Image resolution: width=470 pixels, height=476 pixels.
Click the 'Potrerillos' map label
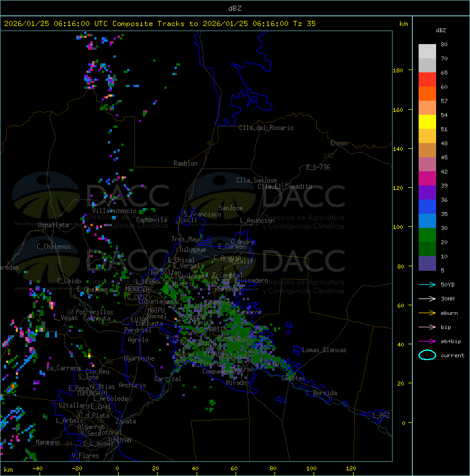[x=94, y=312]
